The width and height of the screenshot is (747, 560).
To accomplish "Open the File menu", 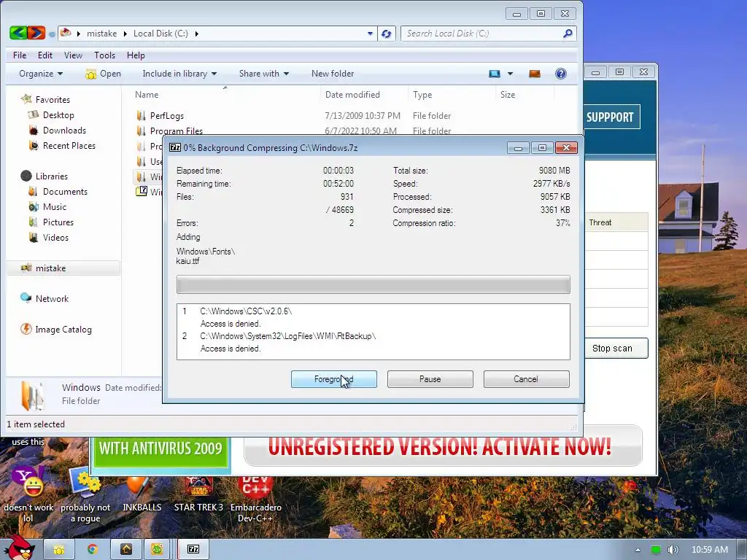I will [x=20, y=55].
